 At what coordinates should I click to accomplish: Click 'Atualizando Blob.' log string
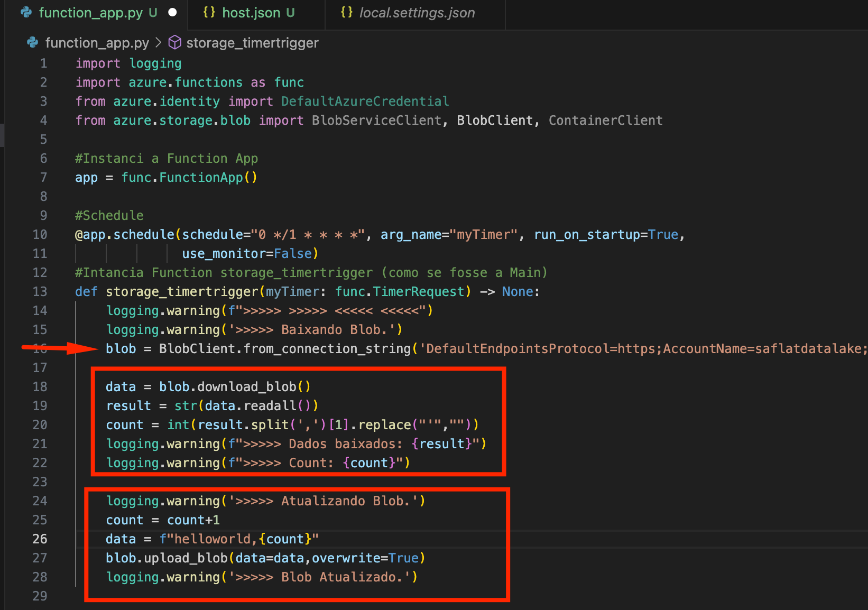(346, 501)
